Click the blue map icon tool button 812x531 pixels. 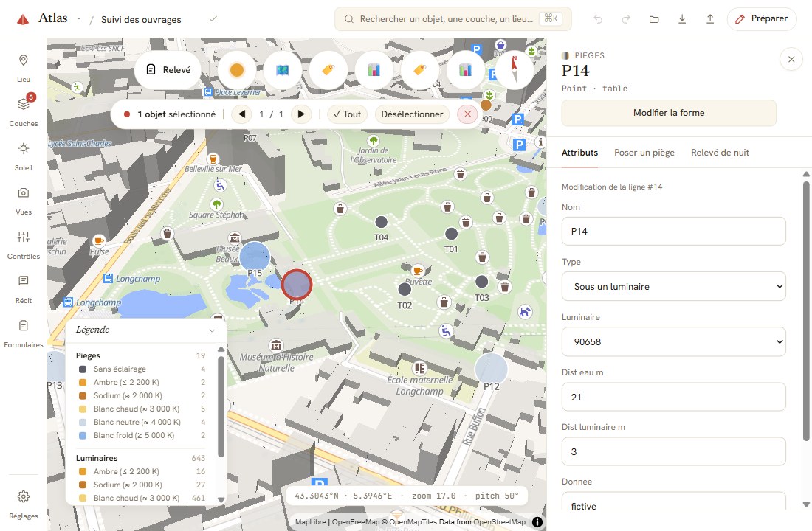coord(282,70)
